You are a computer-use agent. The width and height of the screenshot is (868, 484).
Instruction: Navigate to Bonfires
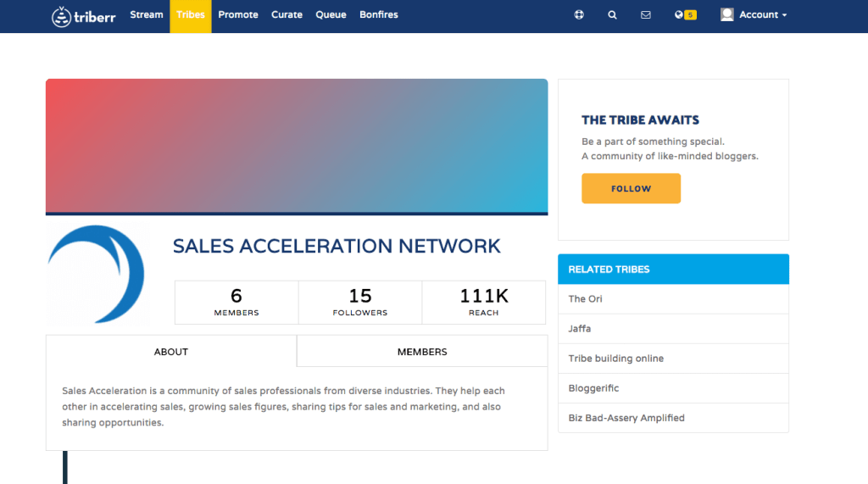(378, 15)
